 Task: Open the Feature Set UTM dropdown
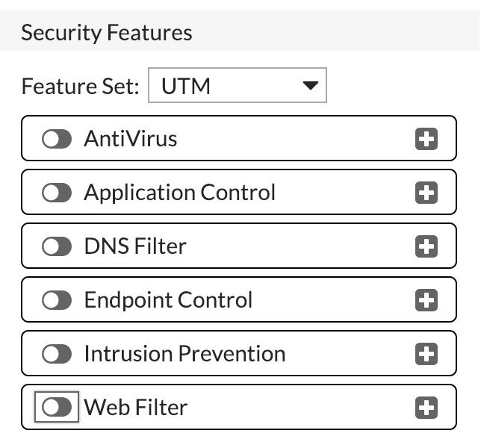237,87
